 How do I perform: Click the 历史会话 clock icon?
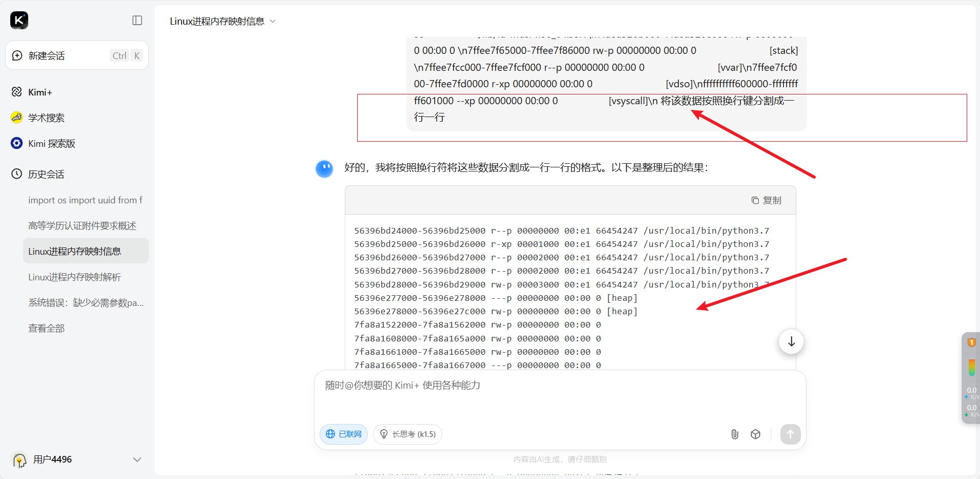point(15,174)
